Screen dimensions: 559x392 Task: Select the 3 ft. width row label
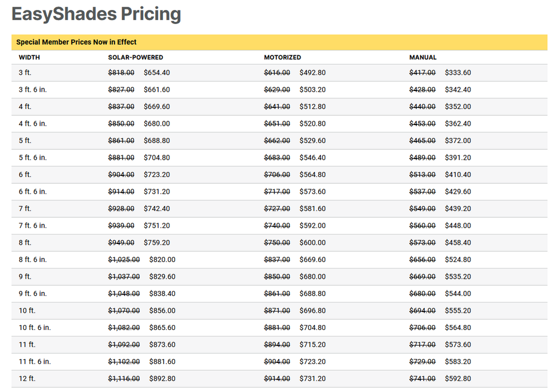pyautogui.click(x=25, y=73)
